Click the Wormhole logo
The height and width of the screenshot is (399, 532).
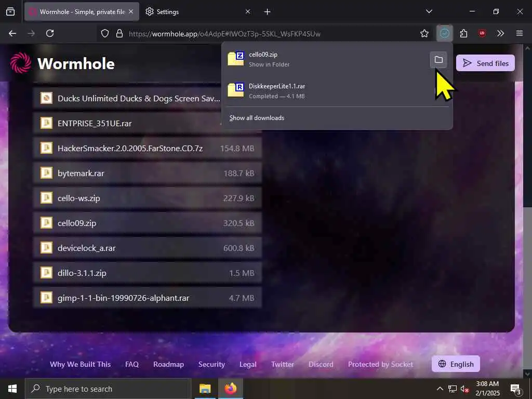(x=62, y=63)
